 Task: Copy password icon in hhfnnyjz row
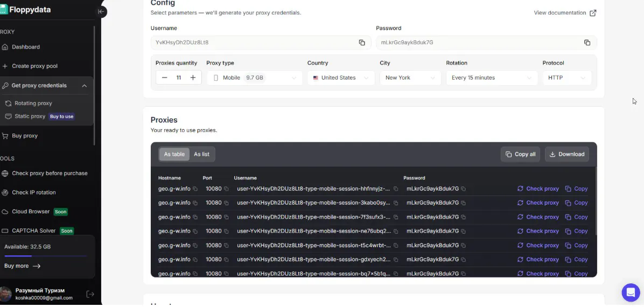pos(463,189)
